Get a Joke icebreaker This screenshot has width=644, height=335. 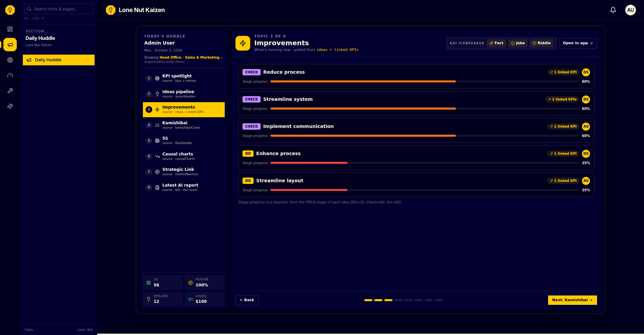518,43
